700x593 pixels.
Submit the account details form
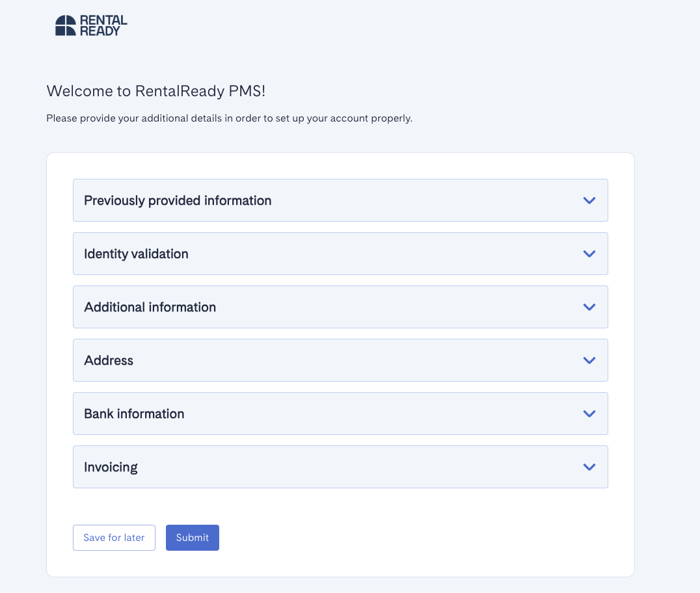[193, 538]
